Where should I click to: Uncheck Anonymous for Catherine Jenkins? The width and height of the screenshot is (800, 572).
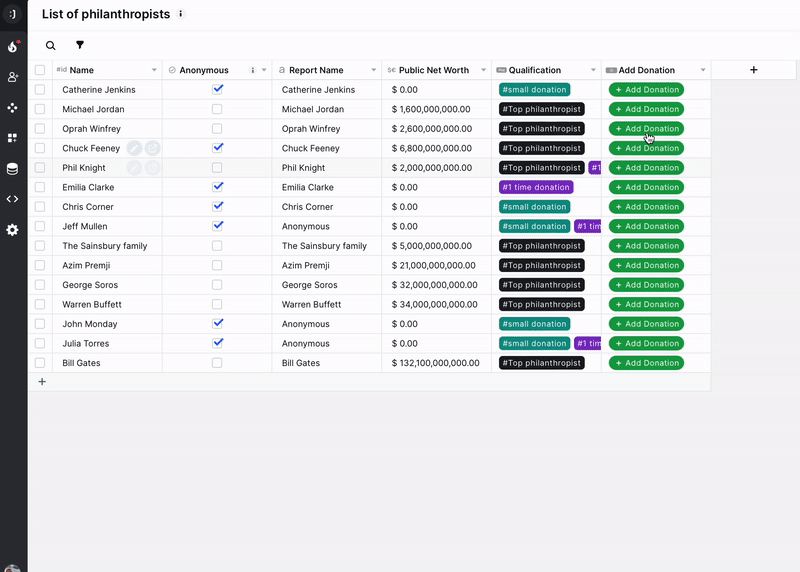(217, 89)
